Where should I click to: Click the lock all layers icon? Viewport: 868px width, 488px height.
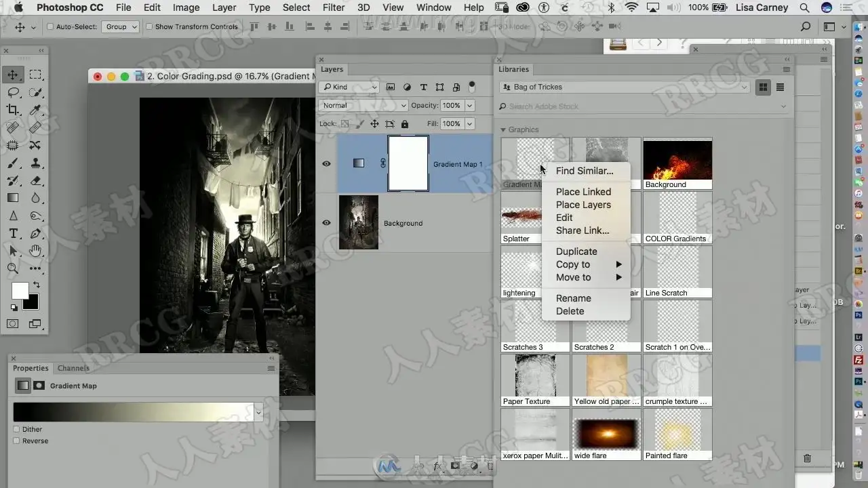405,124
